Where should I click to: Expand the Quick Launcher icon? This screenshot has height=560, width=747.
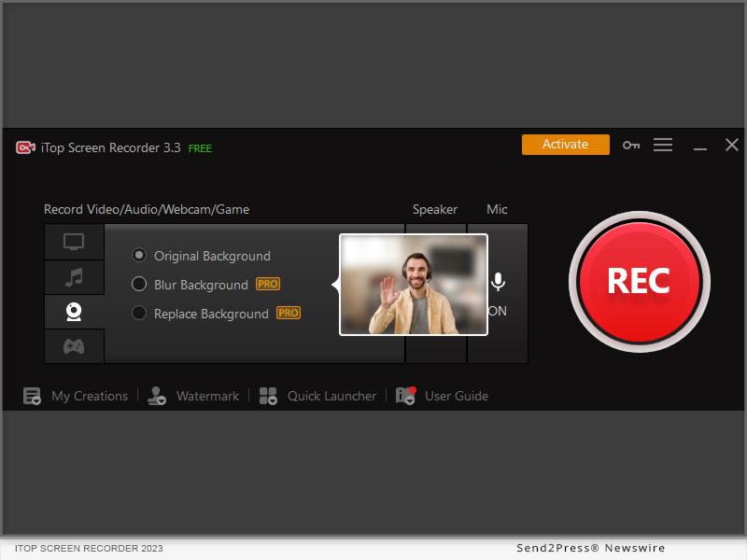point(268,396)
